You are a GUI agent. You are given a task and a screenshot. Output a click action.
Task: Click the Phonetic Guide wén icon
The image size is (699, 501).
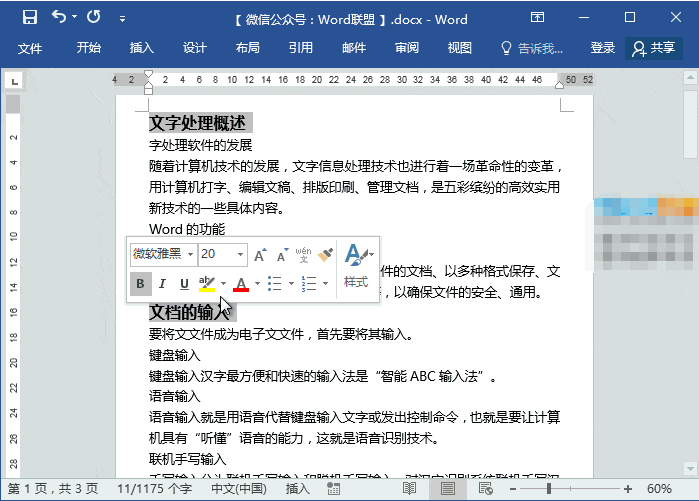click(x=304, y=255)
